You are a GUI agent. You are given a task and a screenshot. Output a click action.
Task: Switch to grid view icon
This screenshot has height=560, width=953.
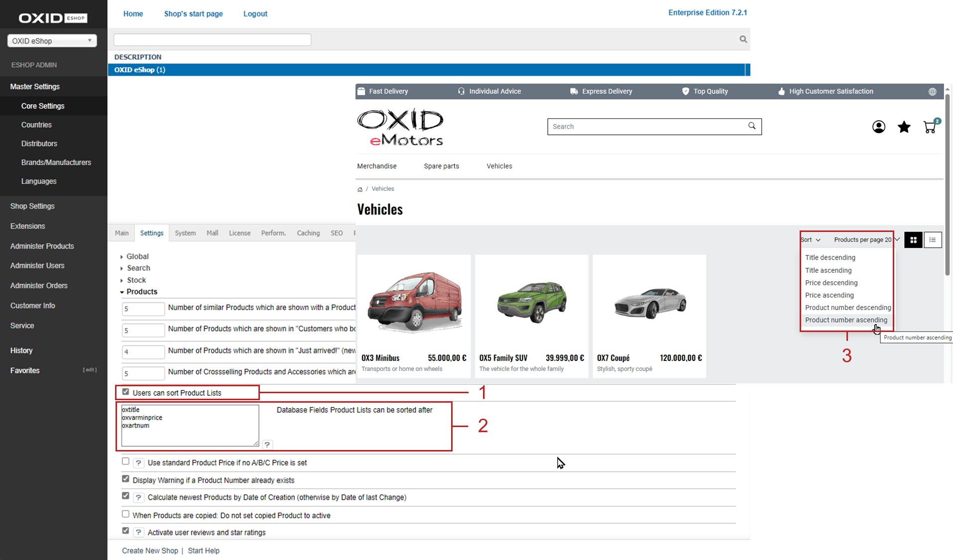pyautogui.click(x=913, y=240)
